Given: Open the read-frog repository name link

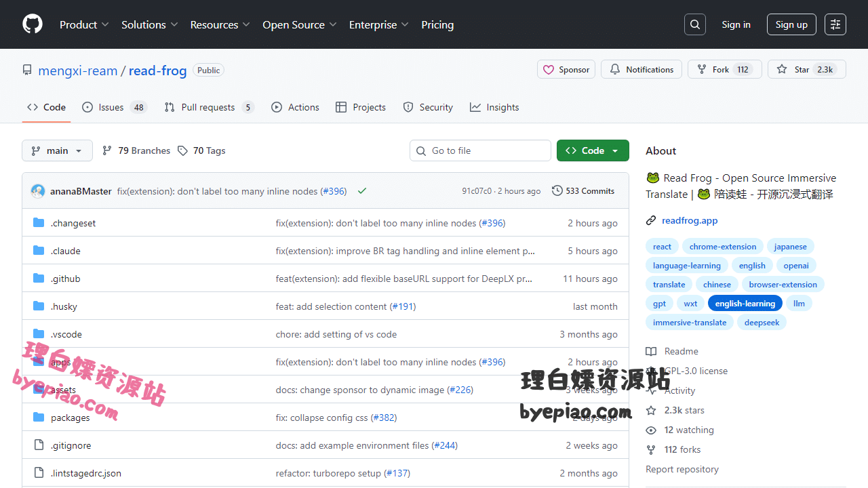Looking at the screenshot, I should [157, 70].
